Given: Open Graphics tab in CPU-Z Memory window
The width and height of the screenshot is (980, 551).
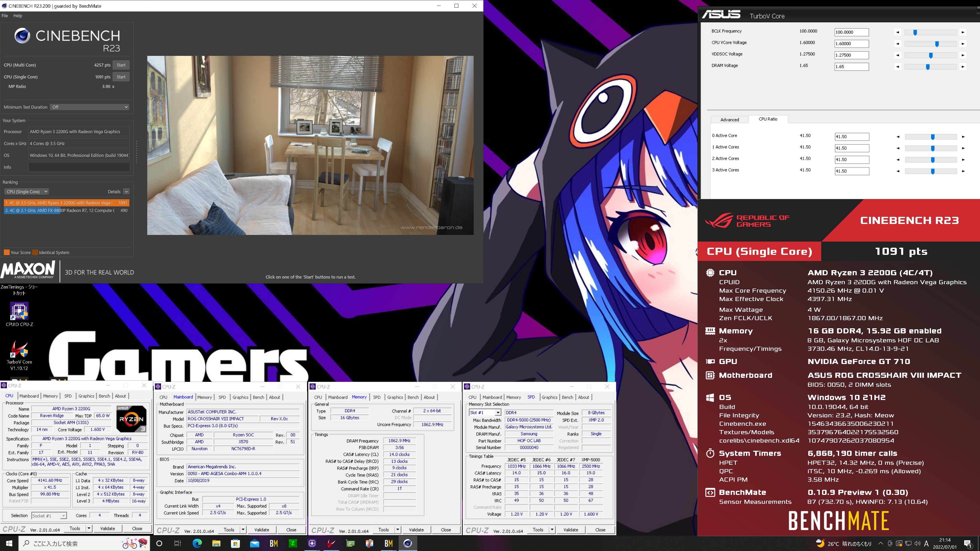Looking at the screenshot, I should 395,397.
